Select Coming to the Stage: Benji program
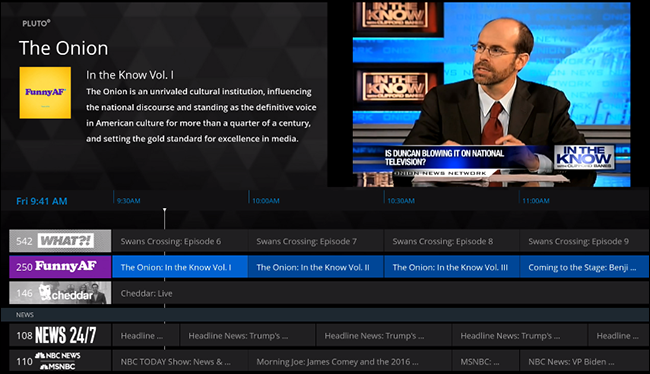650x374 pixels. 584,267
